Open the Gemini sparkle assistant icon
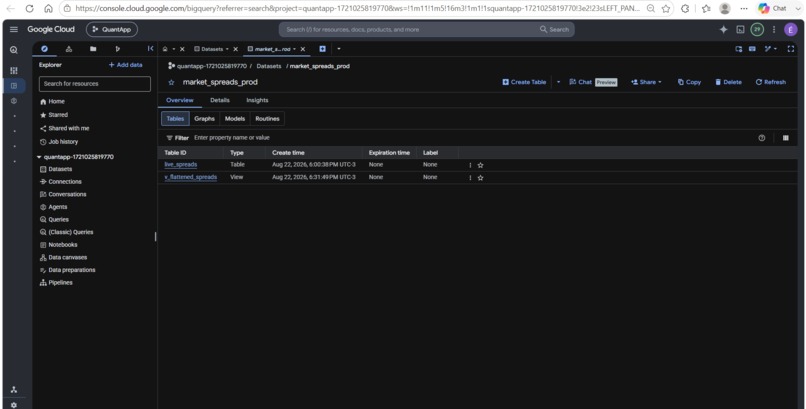806x409 pixels. tap(723, 29)
